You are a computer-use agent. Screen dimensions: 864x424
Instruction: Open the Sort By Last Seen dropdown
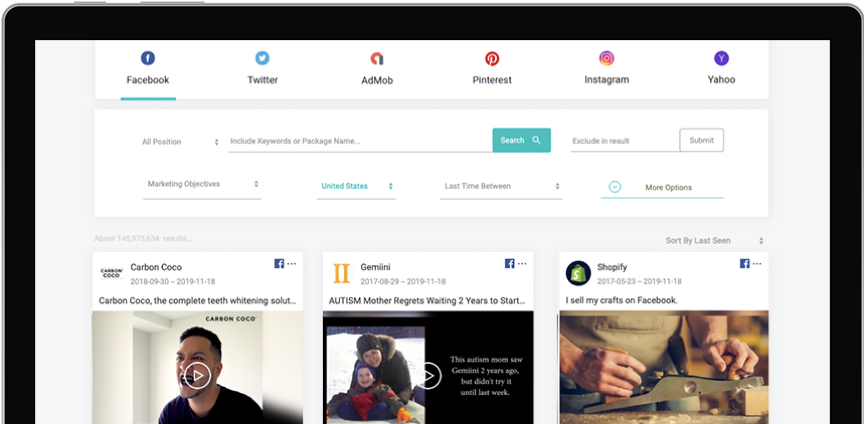tap(714, 241)
